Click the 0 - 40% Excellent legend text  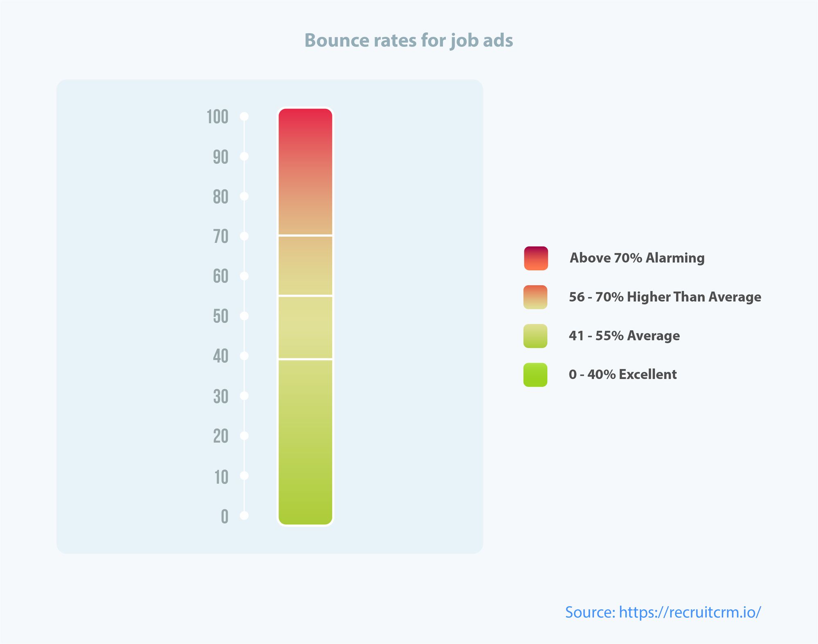(x=623, y=374)
